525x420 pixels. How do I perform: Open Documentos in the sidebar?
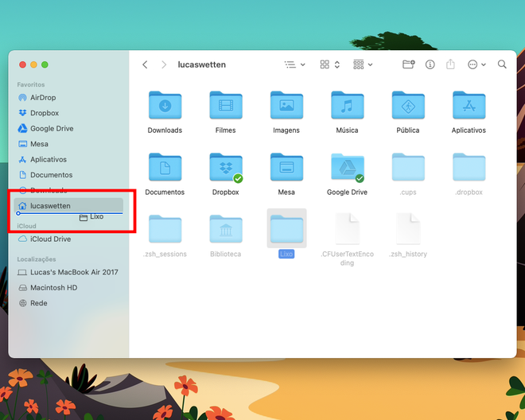tap(68, 175)
